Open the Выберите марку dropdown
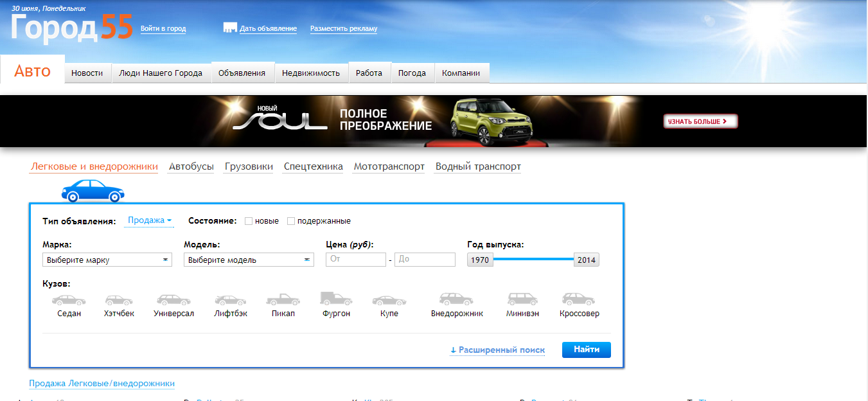Screen dimensions: 868x401 coord(107,260)
